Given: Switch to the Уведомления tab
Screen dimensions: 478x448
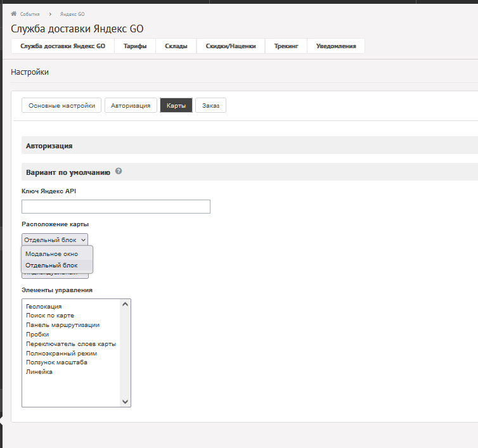Looking at the screenshot, I should point(336,46).
